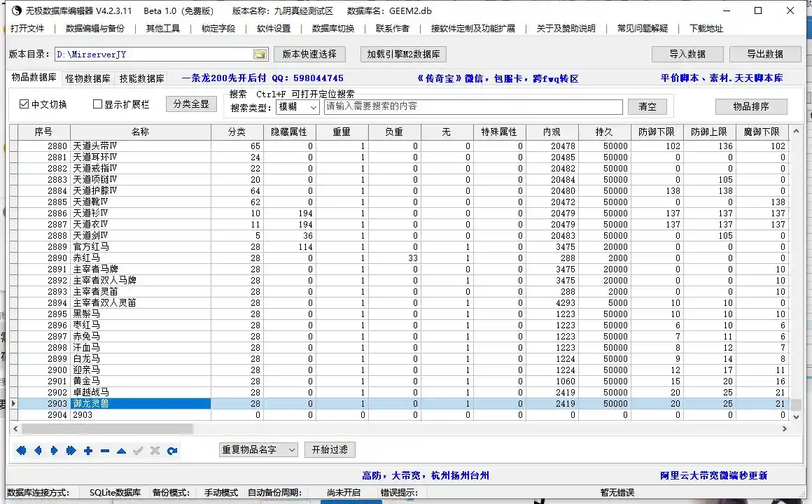Screen dimensions: 812x504
Task: Click 分类 column header
Action: tap(237, 132)
